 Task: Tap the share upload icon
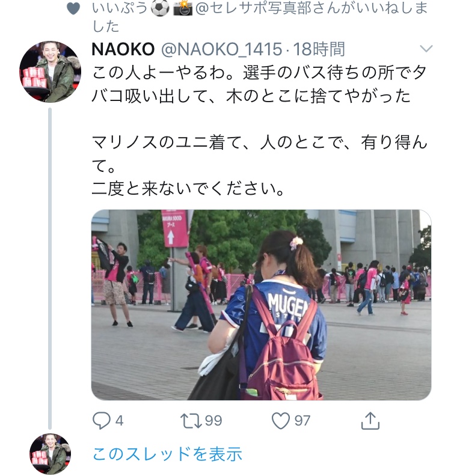click(370, 421)
